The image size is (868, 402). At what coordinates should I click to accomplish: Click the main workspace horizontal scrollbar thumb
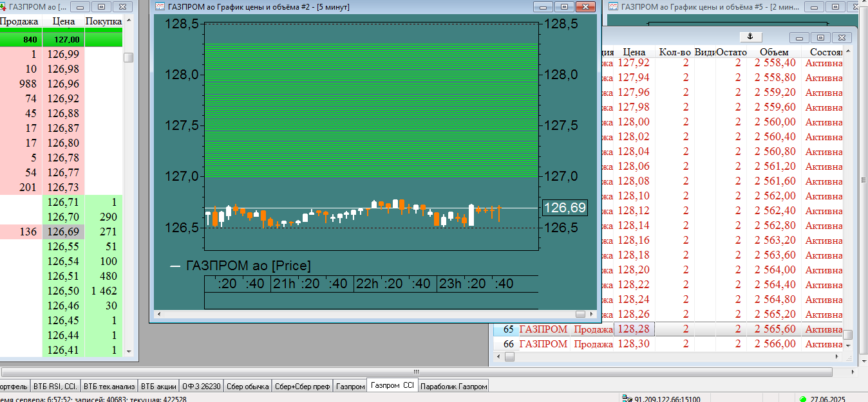point(416,372)
